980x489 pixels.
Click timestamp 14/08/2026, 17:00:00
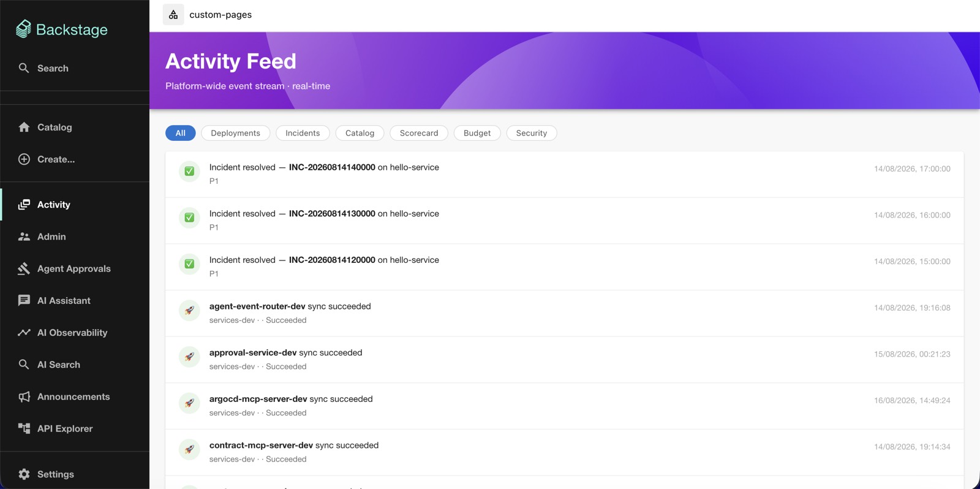[912, 169]
